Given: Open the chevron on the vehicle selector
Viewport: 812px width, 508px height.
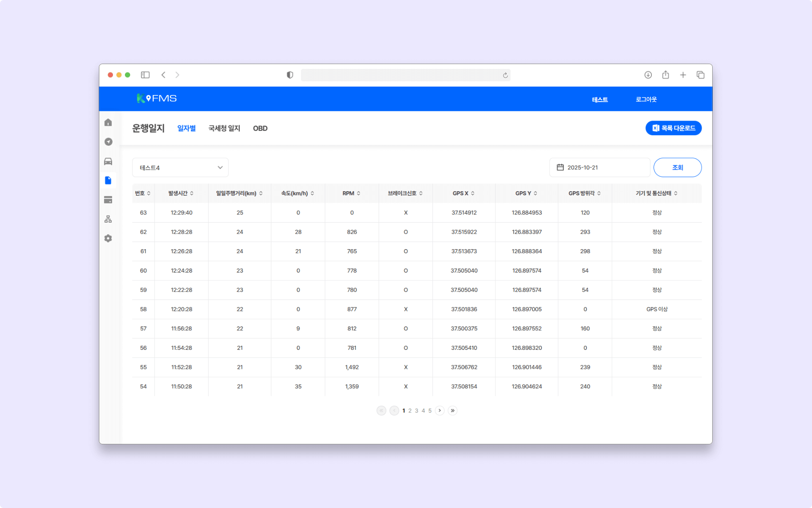Looking at the screenshot, I should coord(220,167).
